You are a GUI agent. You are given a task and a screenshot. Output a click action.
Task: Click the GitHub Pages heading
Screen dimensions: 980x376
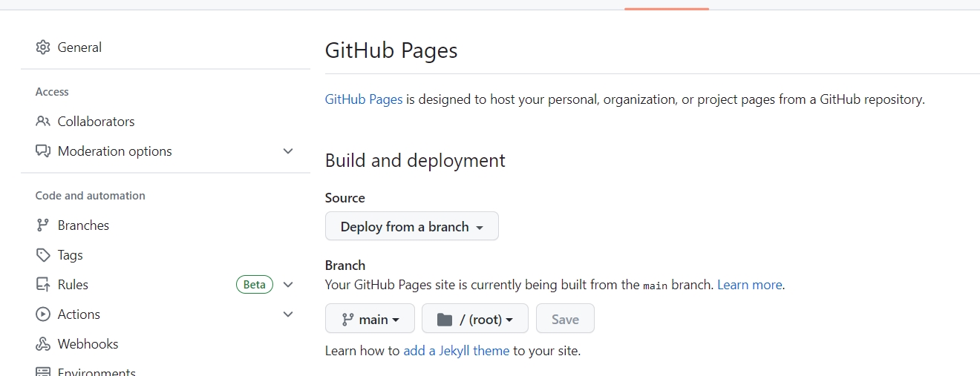(x=391, y=50)
